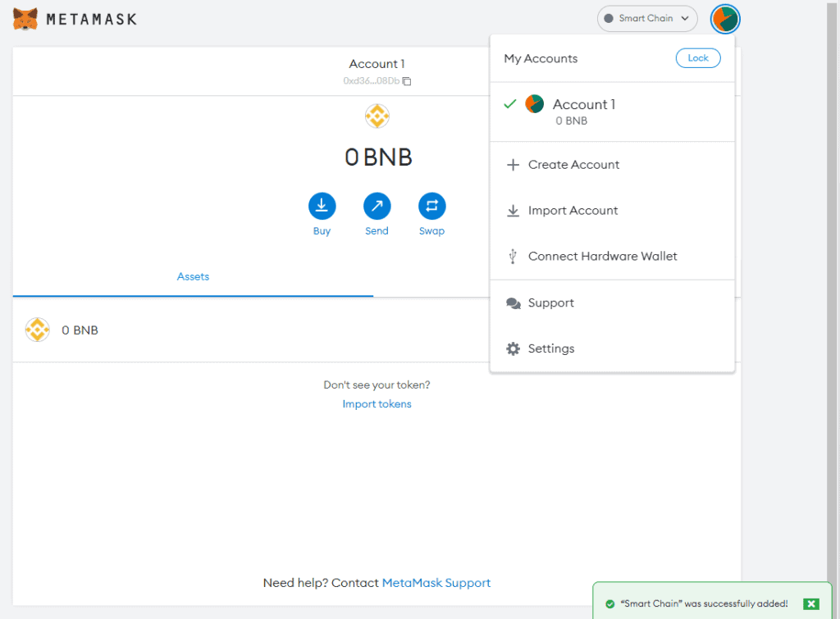Screen dimensions: 840x619
Task: Dismiss the Smart Chain added notification
Action: point(811,604)
